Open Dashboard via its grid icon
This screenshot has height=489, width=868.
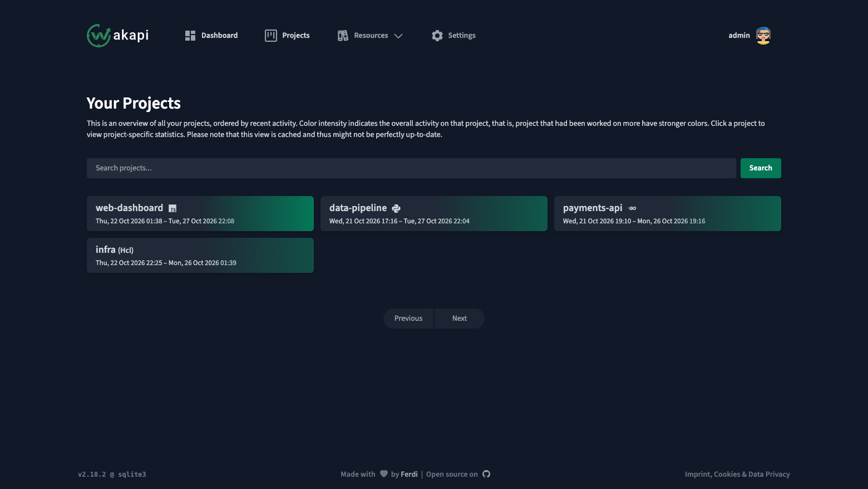coord(190,36)
